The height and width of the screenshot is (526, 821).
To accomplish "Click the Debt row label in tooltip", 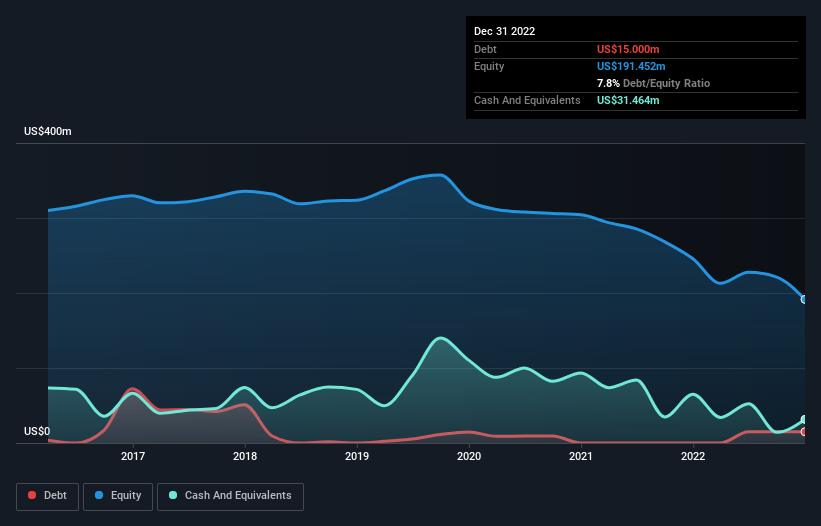I will 485,49.
